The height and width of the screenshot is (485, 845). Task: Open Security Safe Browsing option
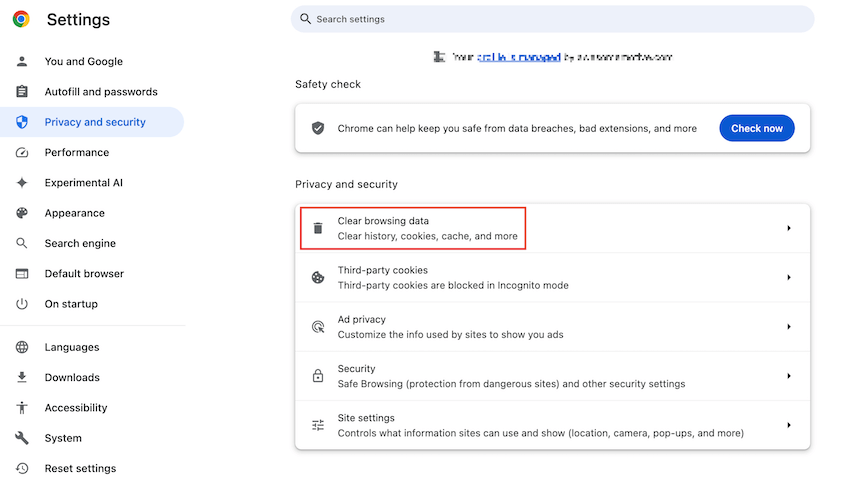552,376
